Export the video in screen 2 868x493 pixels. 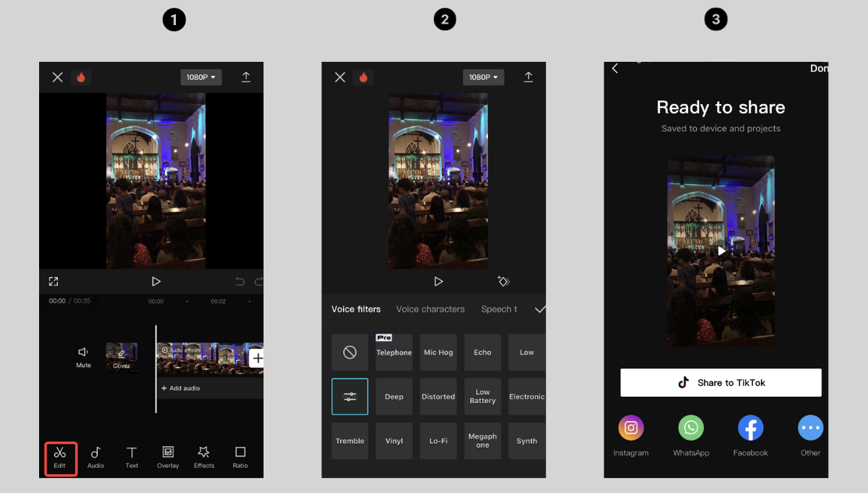tap(529, 77)
